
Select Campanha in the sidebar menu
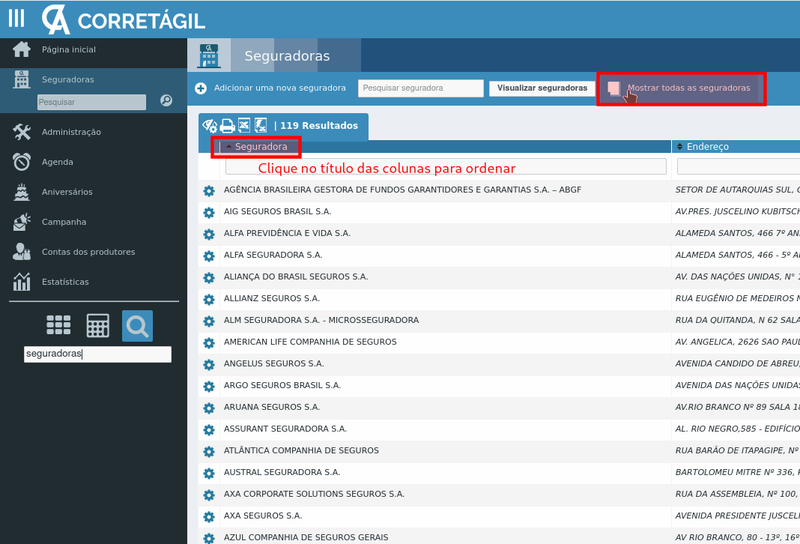click(x=64, y=222)
